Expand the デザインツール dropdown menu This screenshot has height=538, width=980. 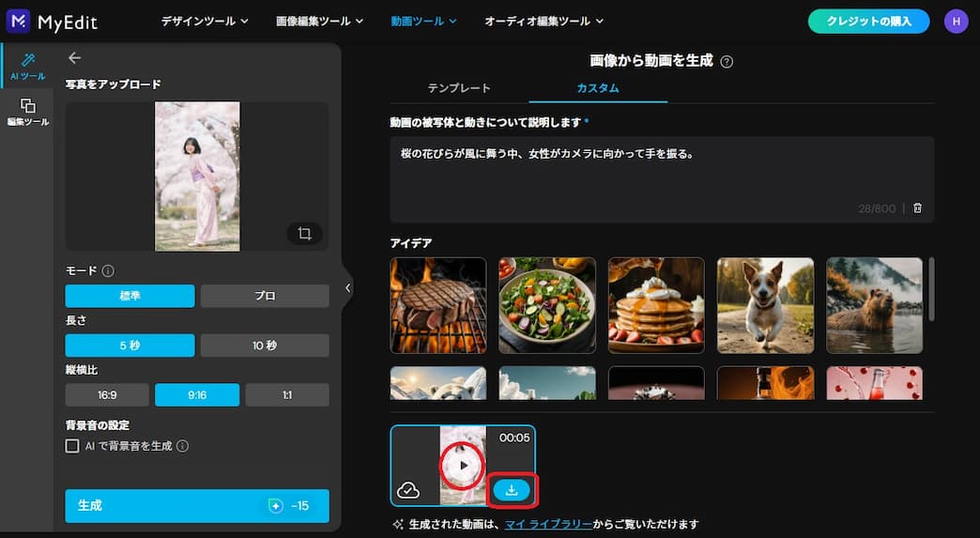point(204,21)
